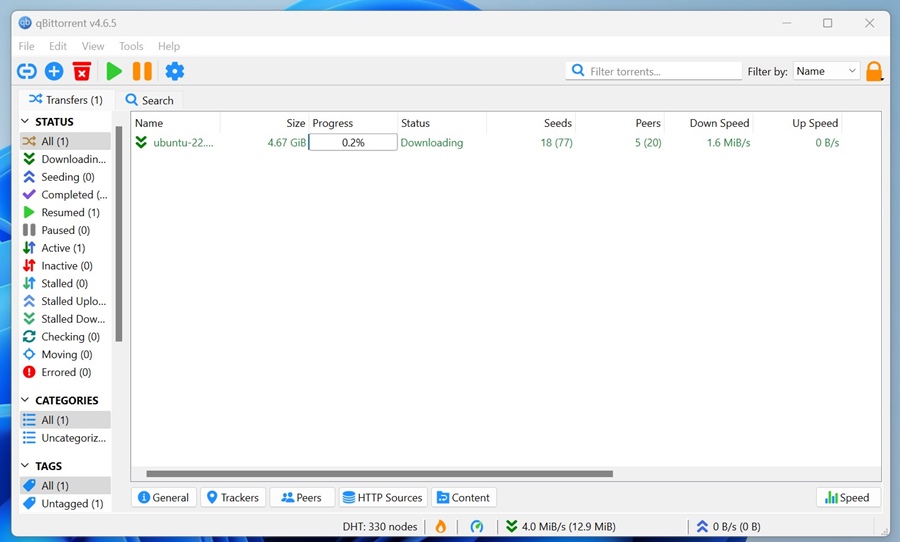Show Inactive (0) torrents

click(65, 266)
